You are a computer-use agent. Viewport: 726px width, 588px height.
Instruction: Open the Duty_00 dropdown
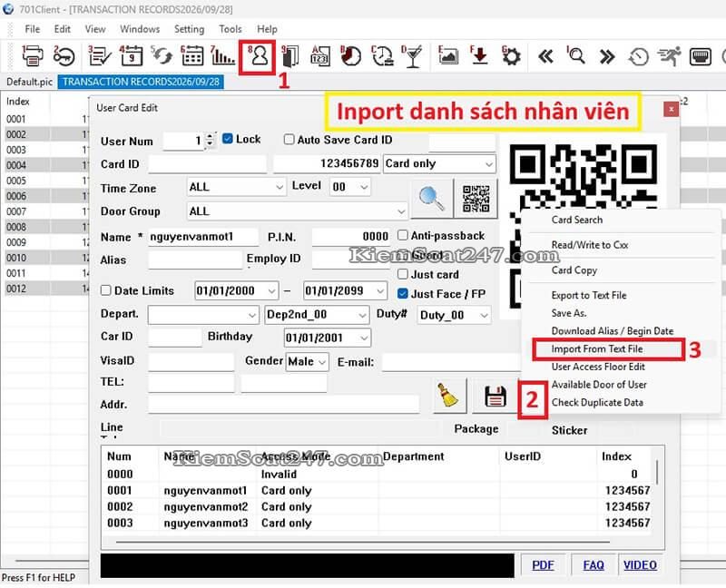(x=454, y=315)
